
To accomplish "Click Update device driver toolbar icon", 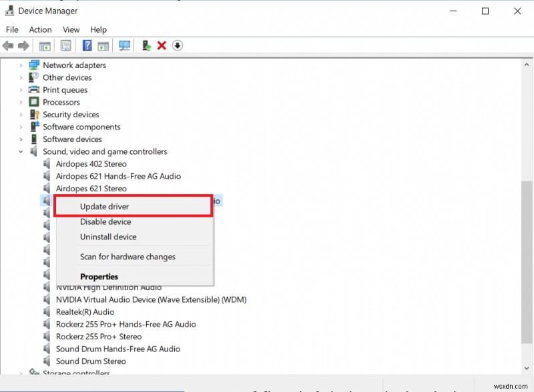I will 146,45.
